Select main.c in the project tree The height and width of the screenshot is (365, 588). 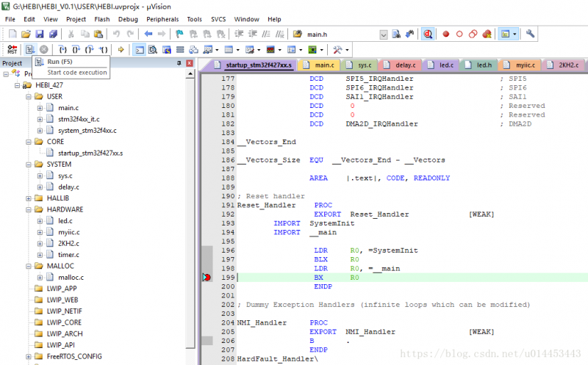point(68,108)
